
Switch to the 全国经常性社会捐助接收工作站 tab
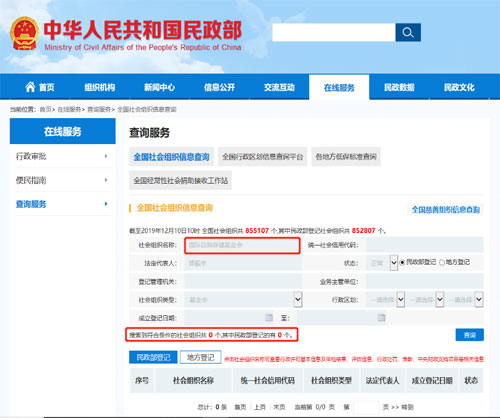(x=180, y=180)
